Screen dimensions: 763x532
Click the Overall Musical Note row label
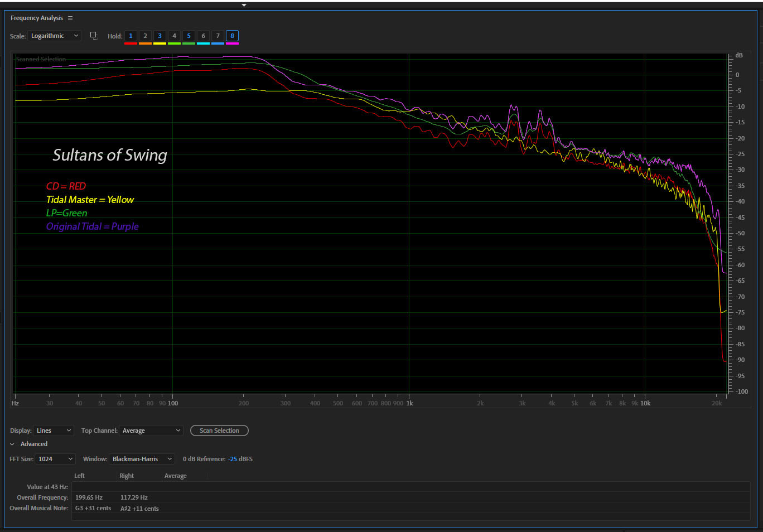click(38, 508)
